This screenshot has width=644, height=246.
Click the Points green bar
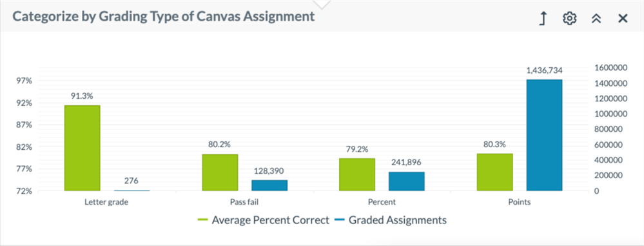(x=495, y=172)
